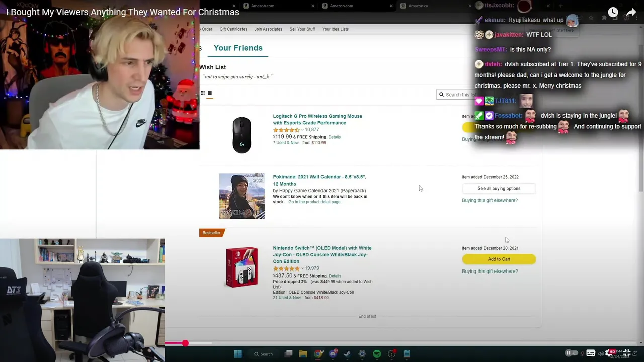Close the first Amazon.com tab
Screen dimensions: 644x362
pos(312,6)
